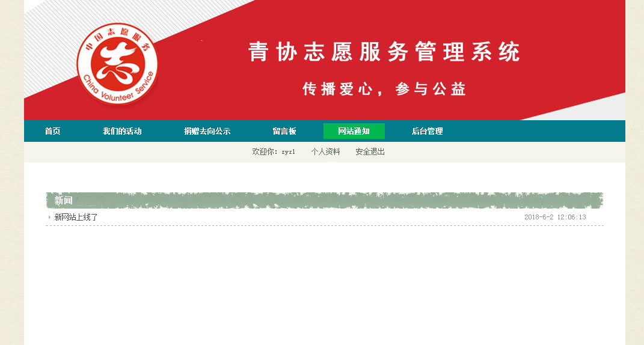Screen dimensions: 644x345
Task: Select the highlighted 网站通知 tab
Action: [x=354, y=131]
